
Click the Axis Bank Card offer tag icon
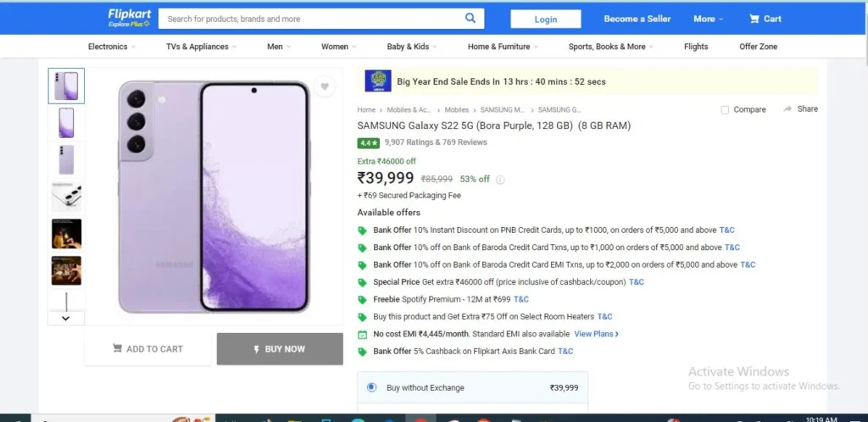(x=363, y=351)
